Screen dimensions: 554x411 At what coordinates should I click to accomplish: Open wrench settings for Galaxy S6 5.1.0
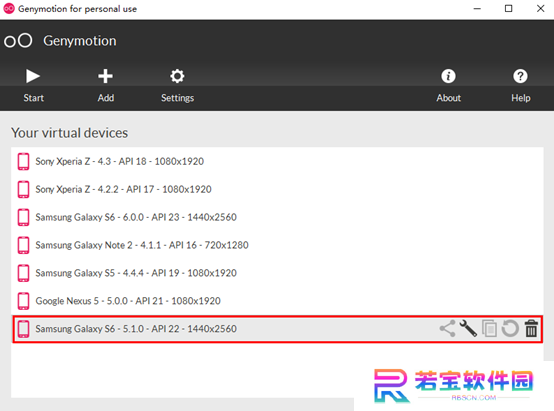point(468,329)
